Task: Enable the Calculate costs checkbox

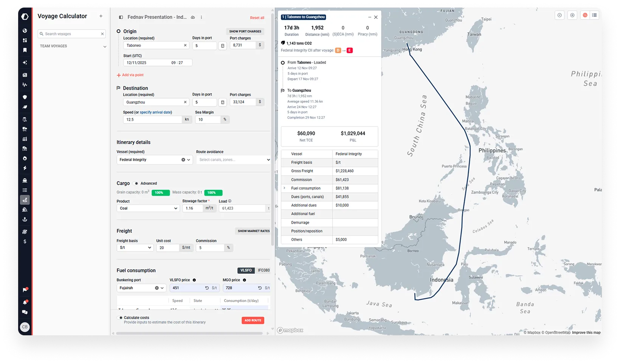Action: (x=120, y=318)
